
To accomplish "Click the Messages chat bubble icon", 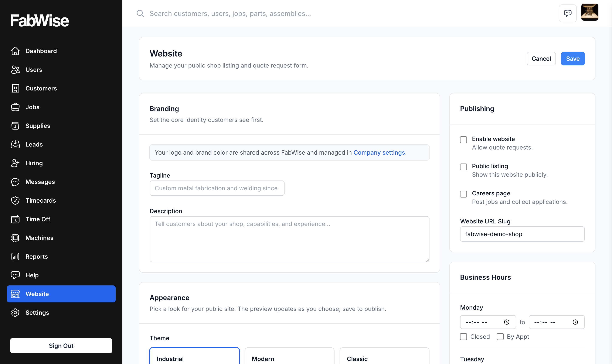I will pyautogui.click(x=15, y=182).
